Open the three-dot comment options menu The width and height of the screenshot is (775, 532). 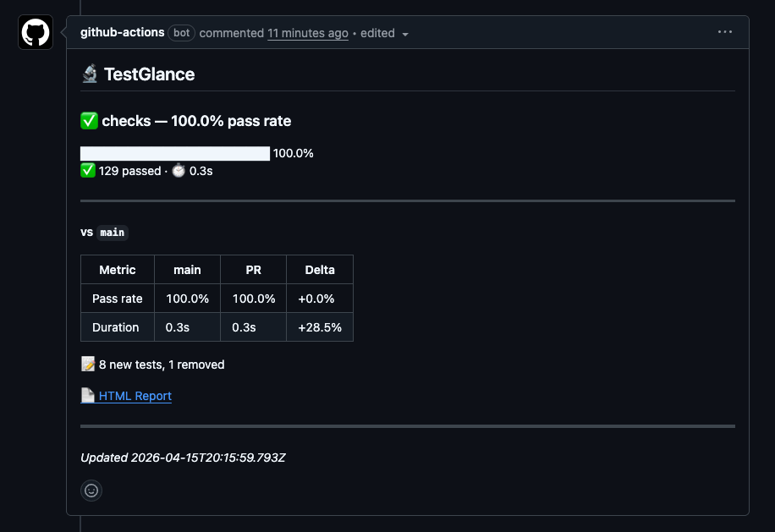(x=725, y=32)
